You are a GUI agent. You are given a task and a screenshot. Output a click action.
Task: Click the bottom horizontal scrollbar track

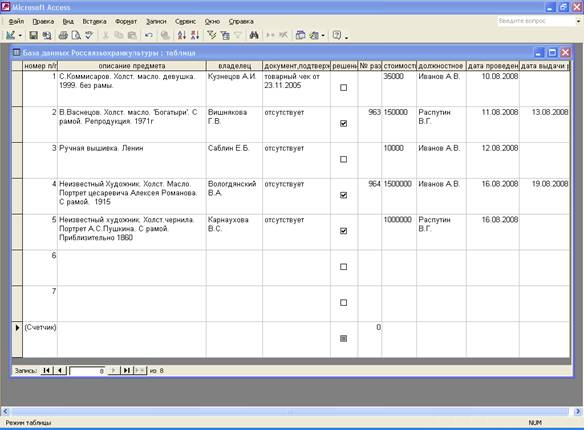click(x=291, y=411)
